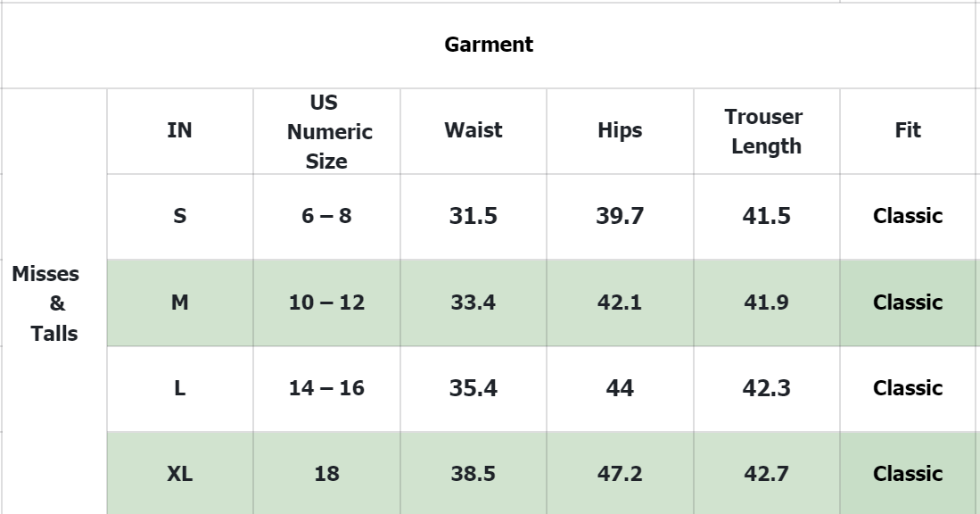Screen dimensions: 980x514
Task: Click the Fit column header cell
Action: (910, 130)
